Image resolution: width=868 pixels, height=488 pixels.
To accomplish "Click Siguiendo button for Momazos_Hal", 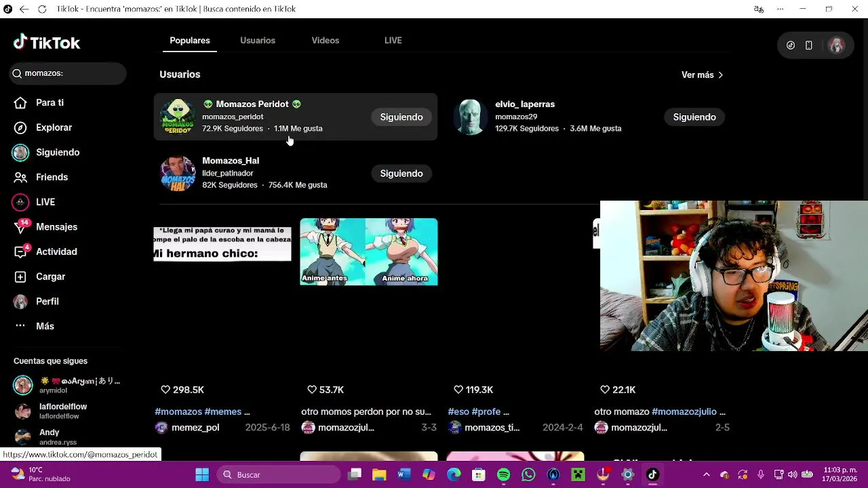I will (x=401, y=174).
